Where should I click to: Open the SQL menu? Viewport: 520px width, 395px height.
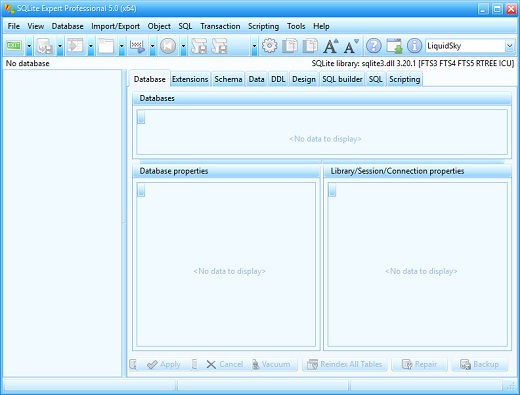185,26
